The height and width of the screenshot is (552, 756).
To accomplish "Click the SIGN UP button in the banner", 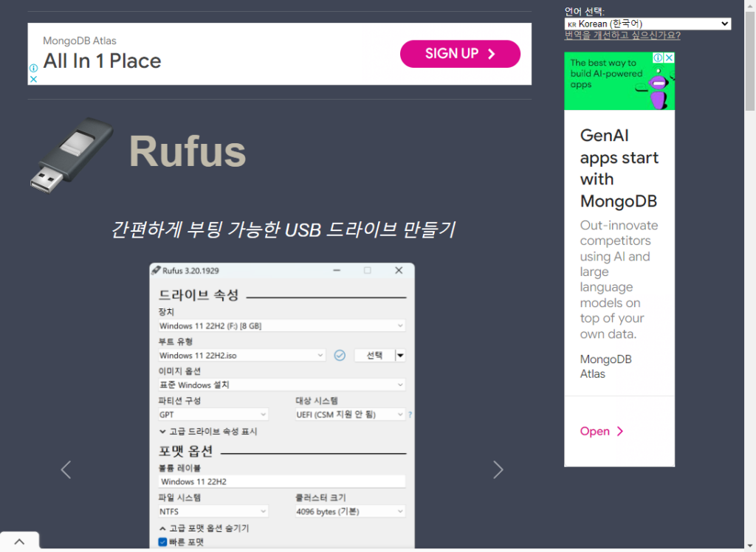I will (x=460, y=54).
